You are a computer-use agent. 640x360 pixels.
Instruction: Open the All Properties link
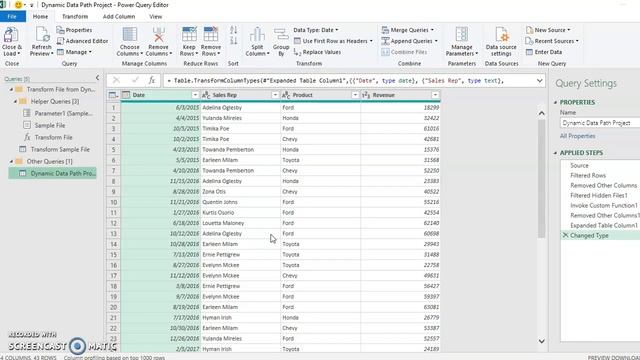[x=577, y=136]
